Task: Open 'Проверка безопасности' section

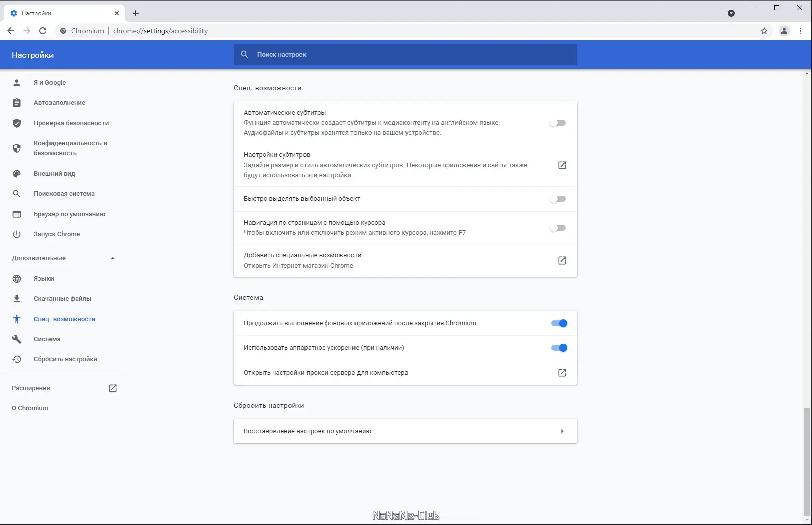Action: point(71,123)
